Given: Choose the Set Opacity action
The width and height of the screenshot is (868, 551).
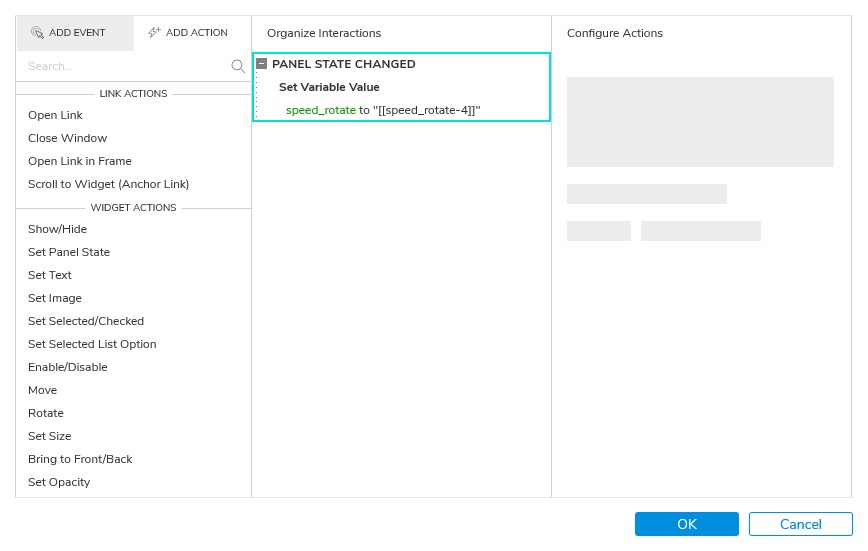Looking at the screenshot, I should click(59, 482).
